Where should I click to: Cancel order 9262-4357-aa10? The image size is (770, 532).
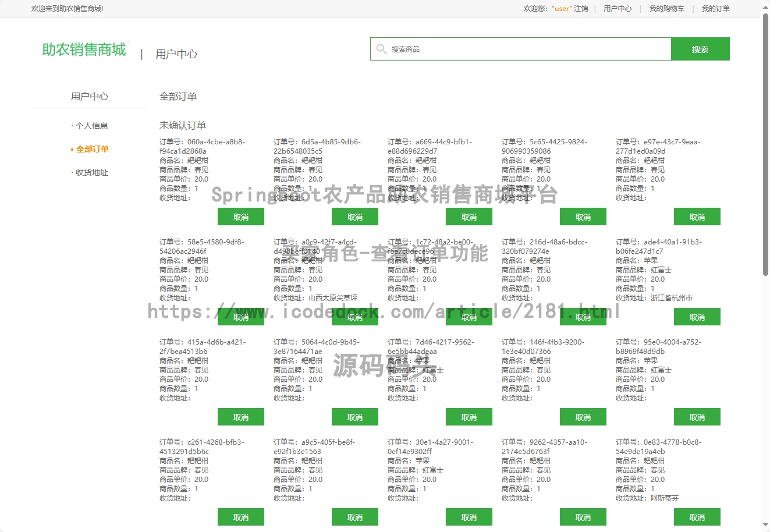[583, 517]
